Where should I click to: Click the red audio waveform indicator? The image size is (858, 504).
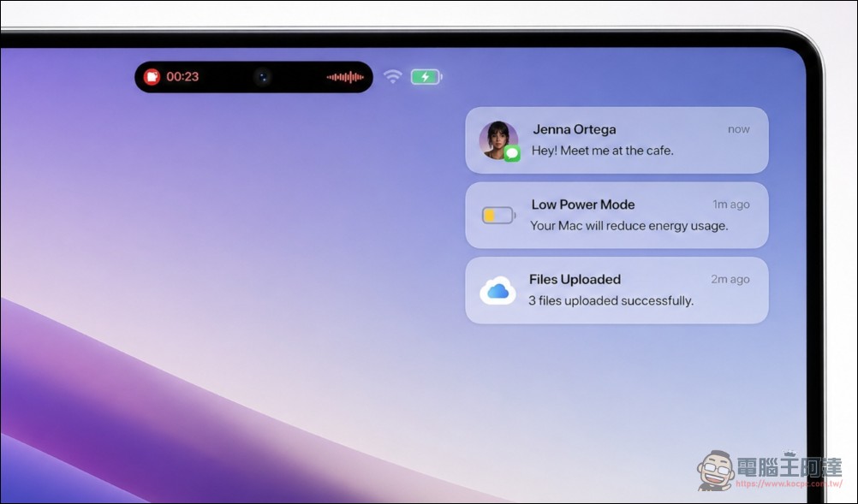pos(345,77)
